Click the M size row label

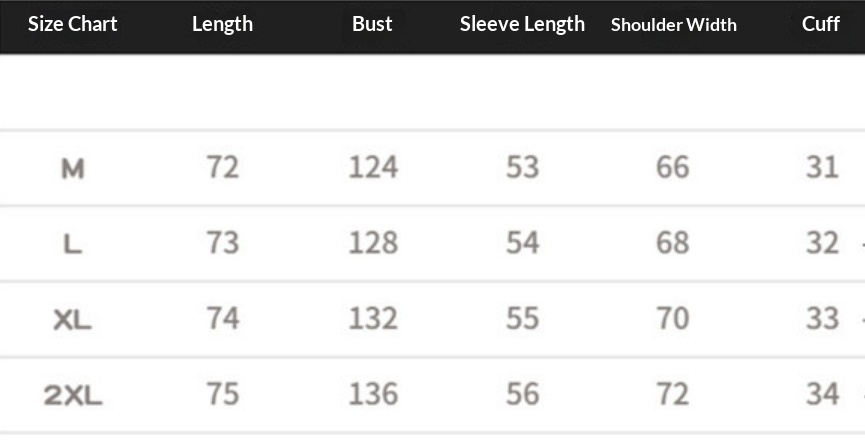tap(72, 169)
